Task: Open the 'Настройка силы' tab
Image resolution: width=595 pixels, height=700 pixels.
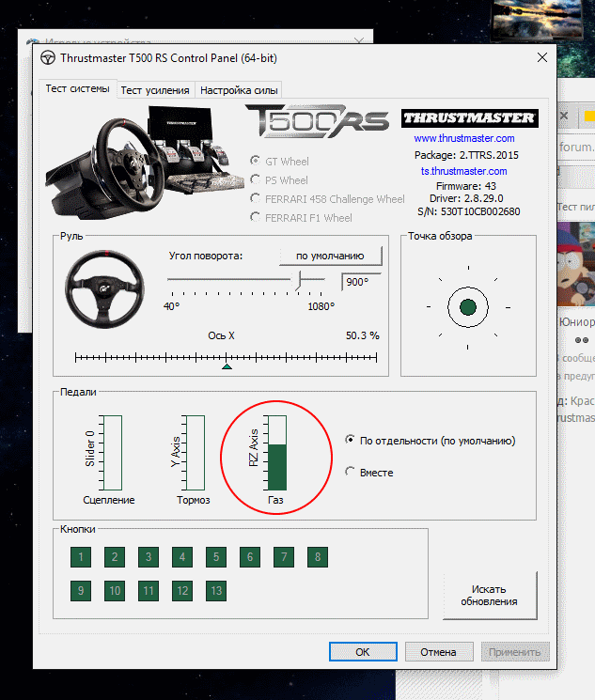Action: pos(238,90)
